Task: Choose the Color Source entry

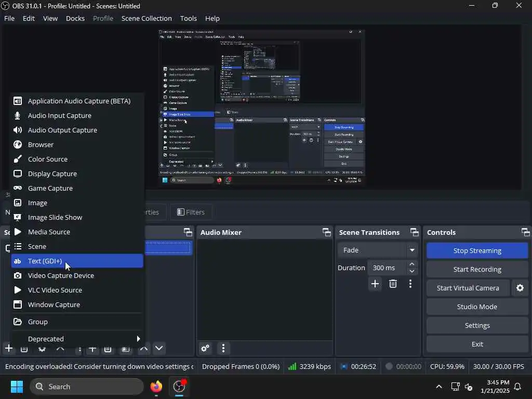Action: click(77, 159)
